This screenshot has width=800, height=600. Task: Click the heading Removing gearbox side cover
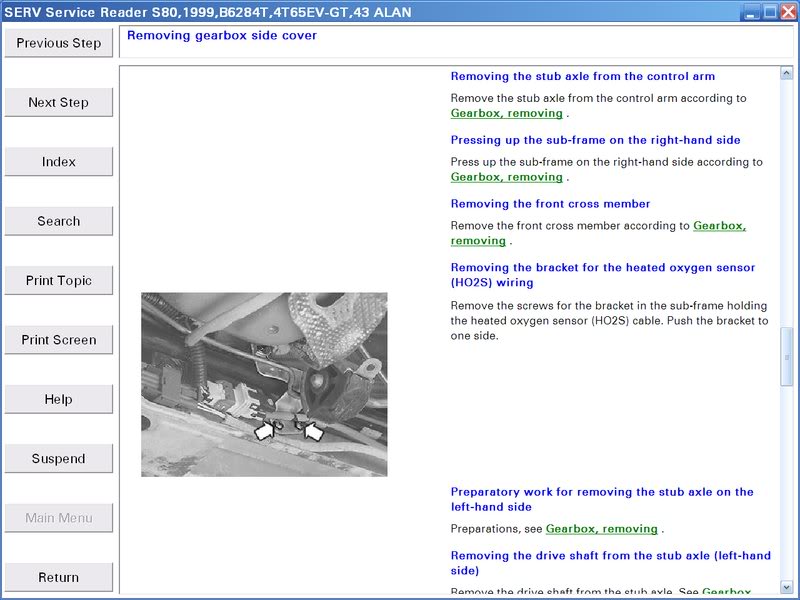[x=222, y=35]
